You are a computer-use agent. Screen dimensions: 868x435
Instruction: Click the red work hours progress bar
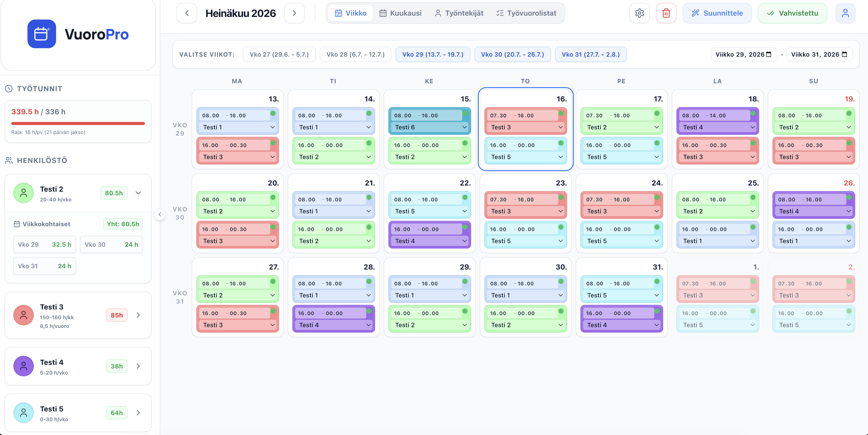(x=78, y=123)
